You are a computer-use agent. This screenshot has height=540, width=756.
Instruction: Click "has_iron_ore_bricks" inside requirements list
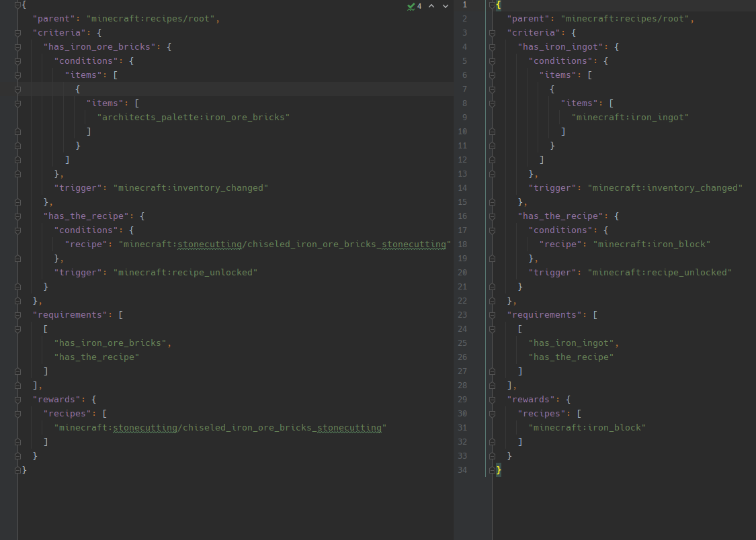coord(110,343)
